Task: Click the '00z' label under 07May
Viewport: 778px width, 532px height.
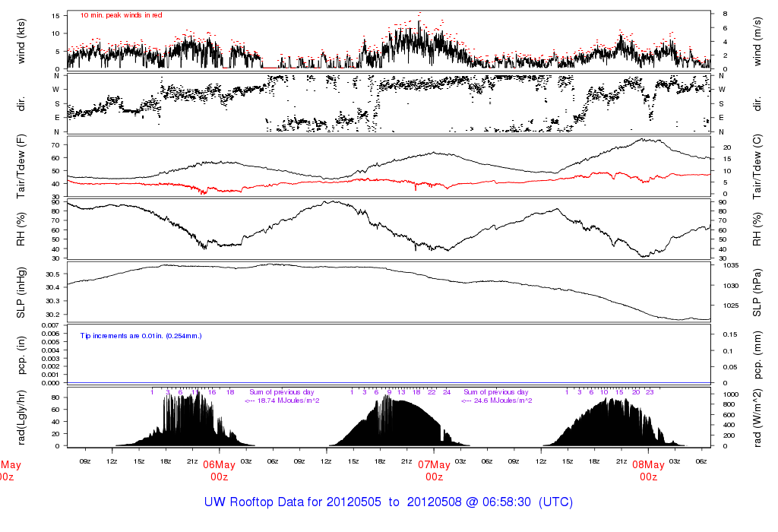Action: point(434,477)
